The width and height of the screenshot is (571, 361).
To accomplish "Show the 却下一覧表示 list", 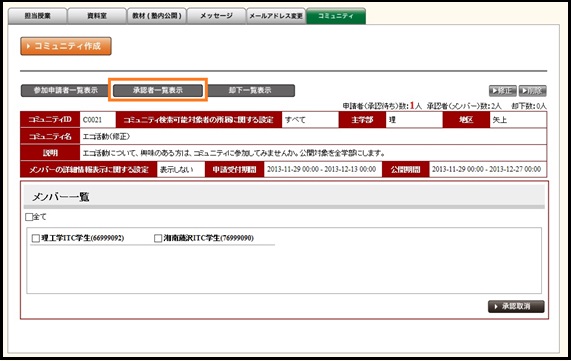I will click(250, 90).
